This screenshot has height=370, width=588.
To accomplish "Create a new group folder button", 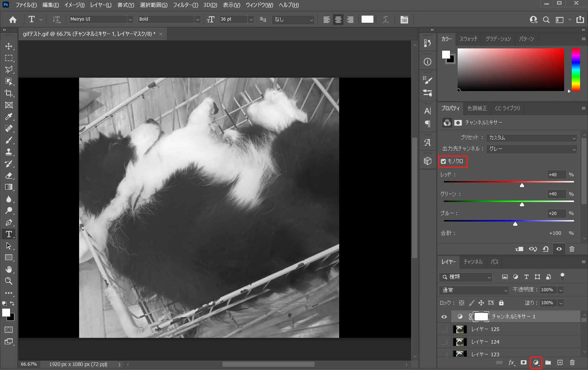I will pos(548,362).
